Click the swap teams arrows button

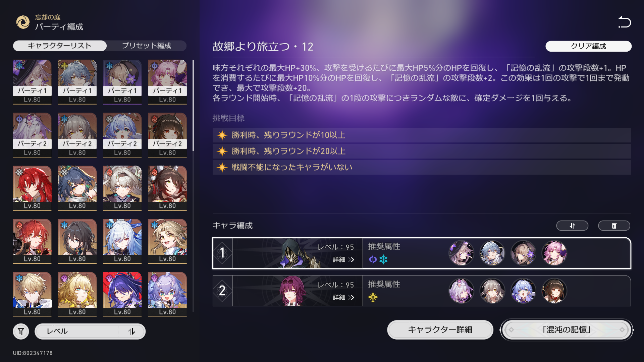tap(572, 226)
